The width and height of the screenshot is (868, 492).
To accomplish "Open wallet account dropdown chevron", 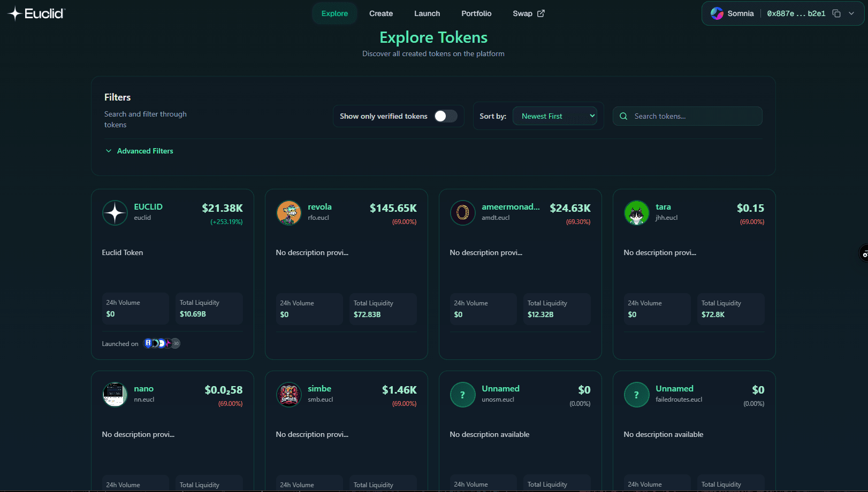I will click(851, 13).
